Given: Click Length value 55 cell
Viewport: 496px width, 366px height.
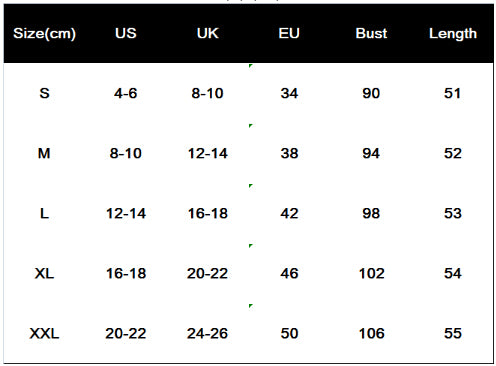Looking at the screenshot, I should (x=453, y=333).
